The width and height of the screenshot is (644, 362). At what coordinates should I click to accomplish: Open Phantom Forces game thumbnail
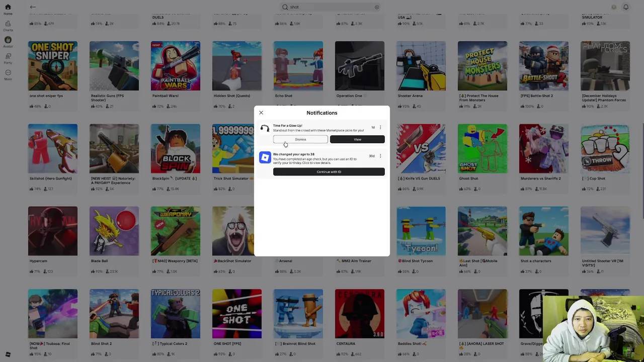[605, 66]
